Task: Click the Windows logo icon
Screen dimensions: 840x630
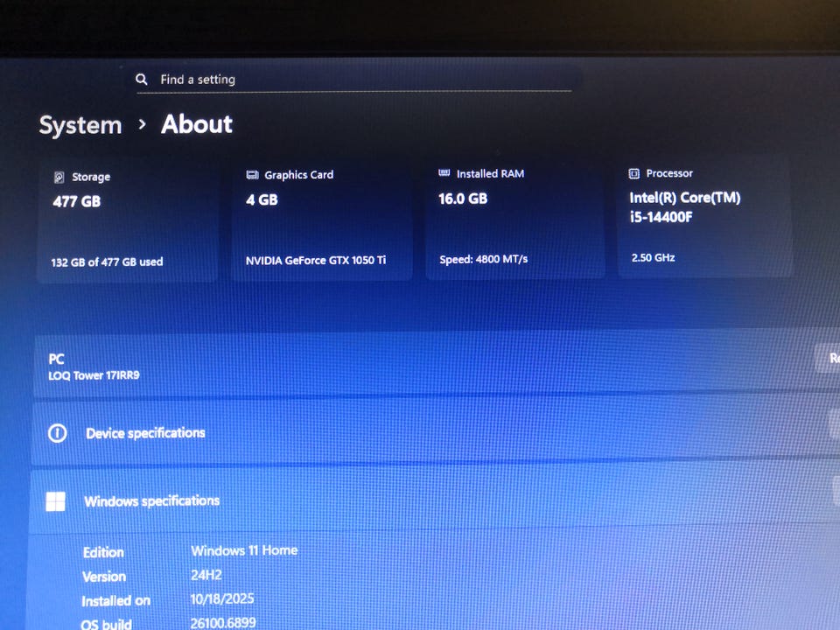Action: 56,502
